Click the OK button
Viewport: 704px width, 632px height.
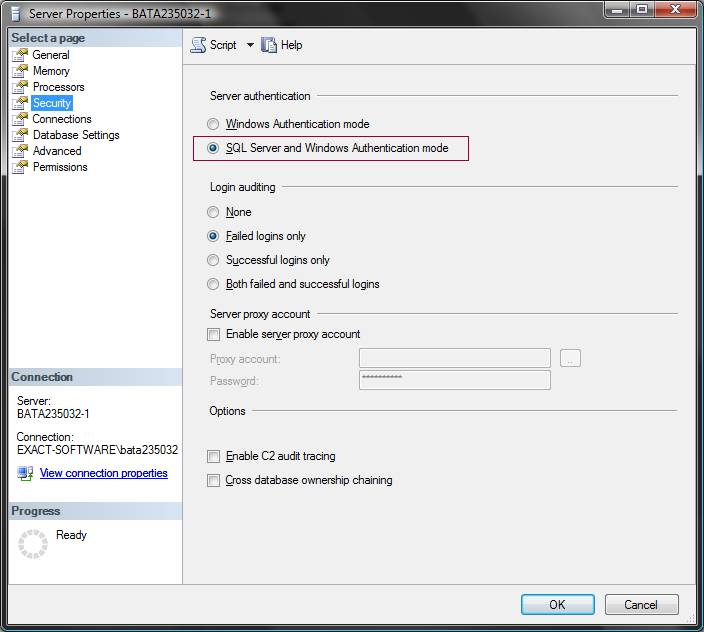pos(557,604)
